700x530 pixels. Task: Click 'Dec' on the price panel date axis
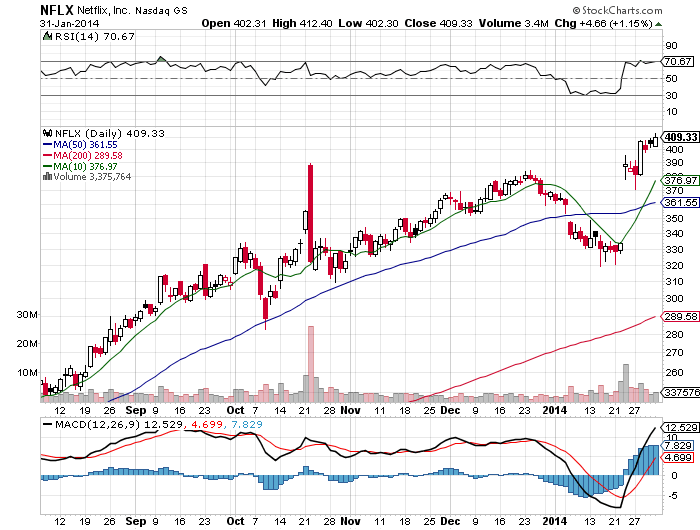450,410
